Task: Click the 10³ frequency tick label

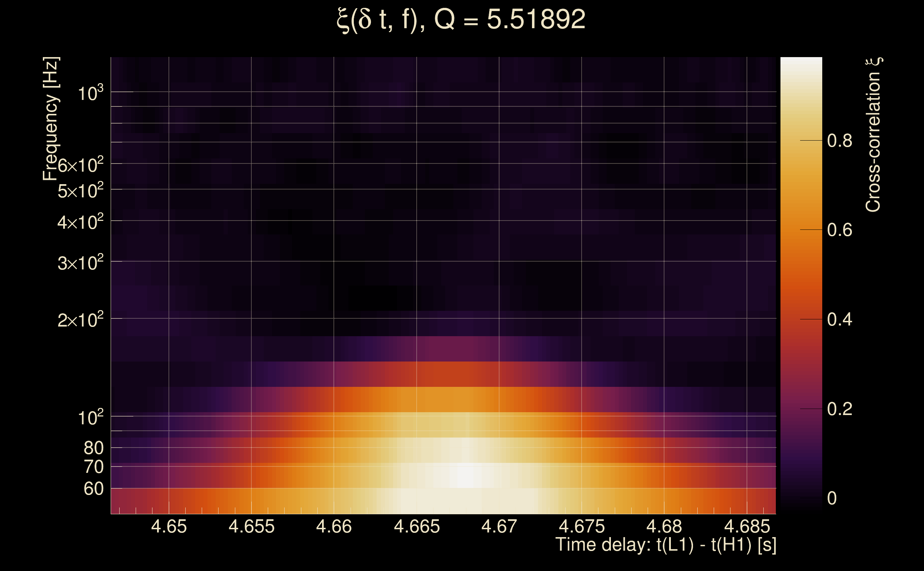Action: pyautogui.click(x=90, y=93)
